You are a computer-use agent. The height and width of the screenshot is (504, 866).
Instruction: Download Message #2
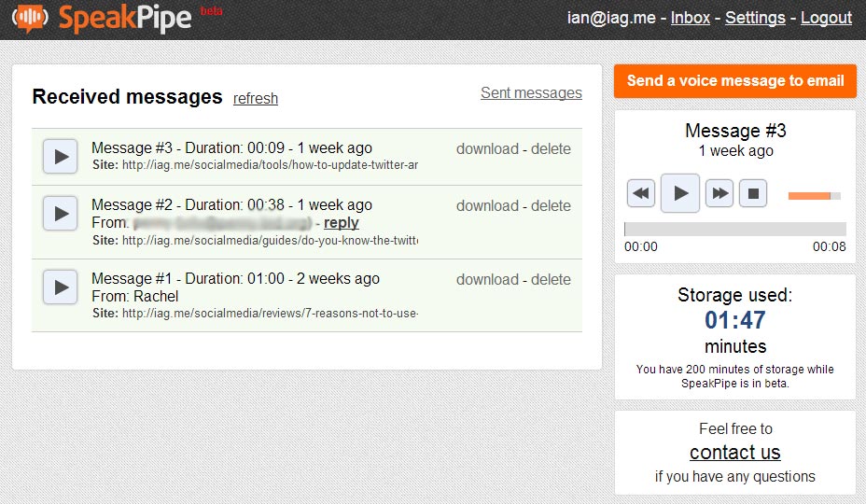pos(487,206)
